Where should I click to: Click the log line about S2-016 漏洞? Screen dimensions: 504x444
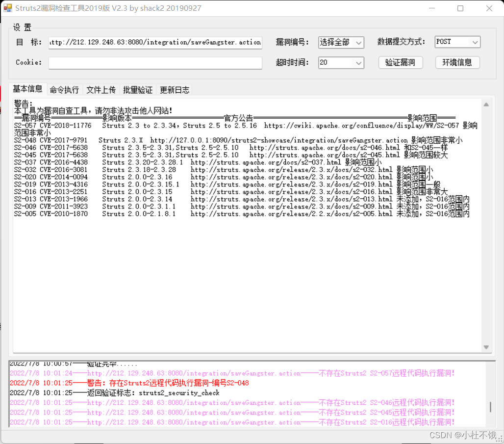232,422
